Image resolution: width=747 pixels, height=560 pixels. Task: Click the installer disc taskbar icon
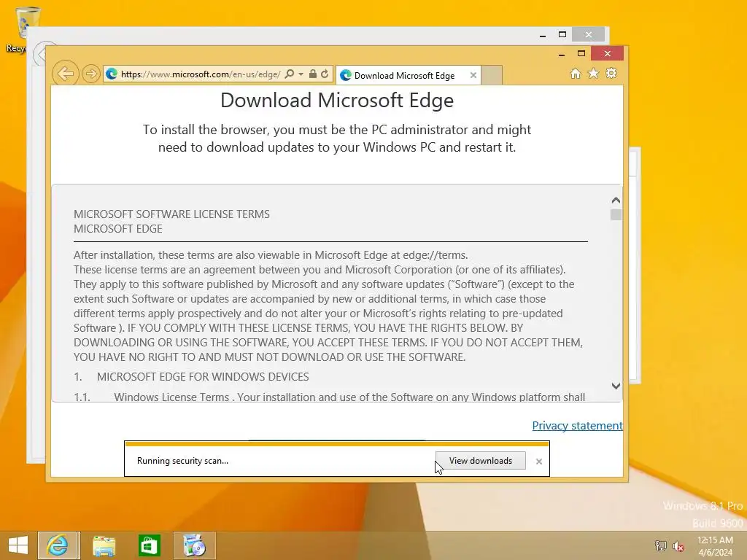coord(194,545)
